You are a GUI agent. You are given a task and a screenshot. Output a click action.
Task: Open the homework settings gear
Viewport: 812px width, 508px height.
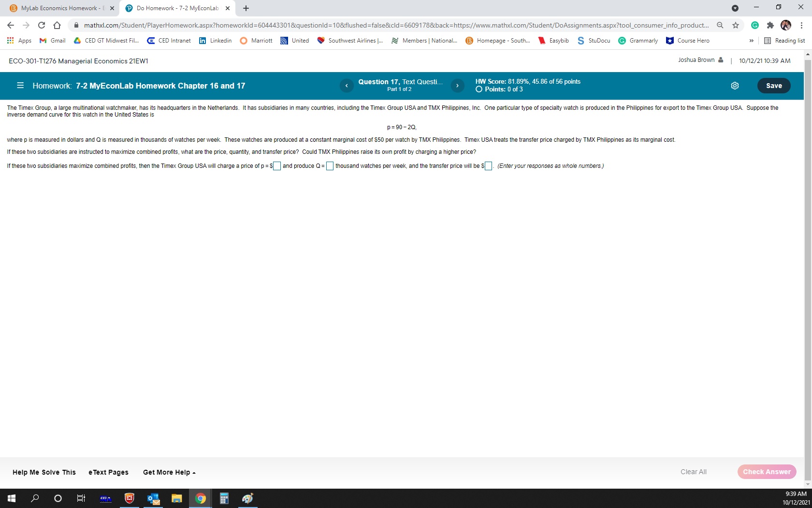735,86
